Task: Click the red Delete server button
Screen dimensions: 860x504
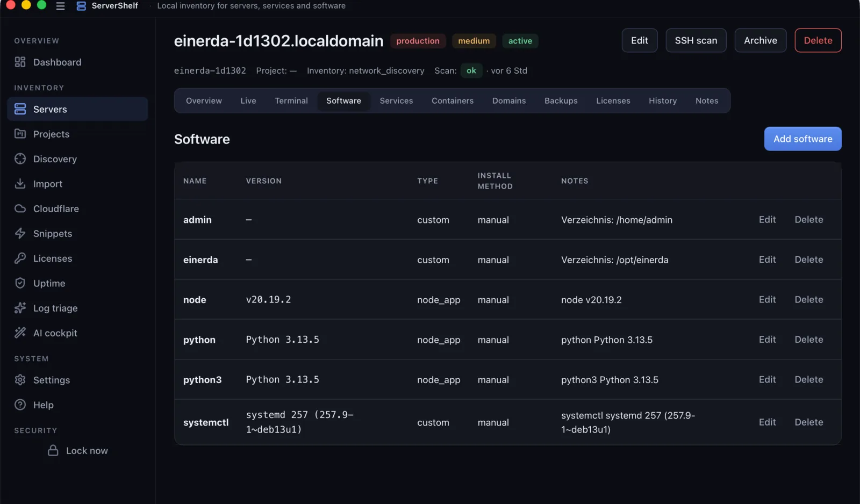Action: click(818, 40)
